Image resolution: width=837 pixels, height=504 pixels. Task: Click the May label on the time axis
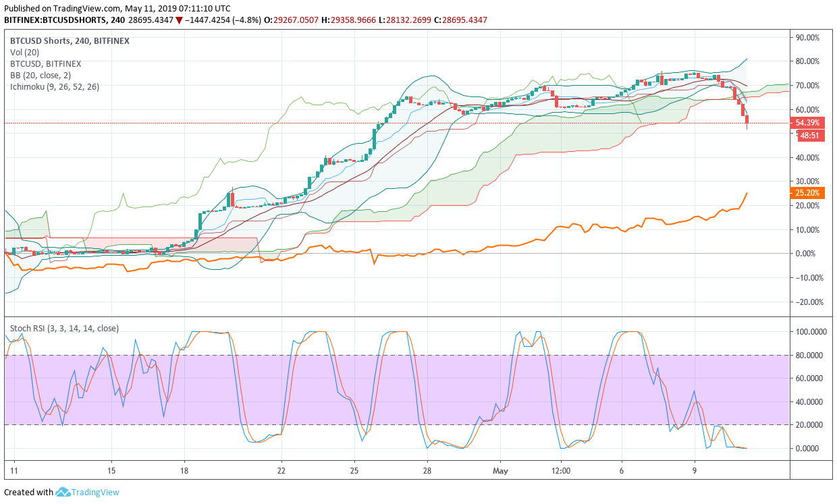[500, 471]
